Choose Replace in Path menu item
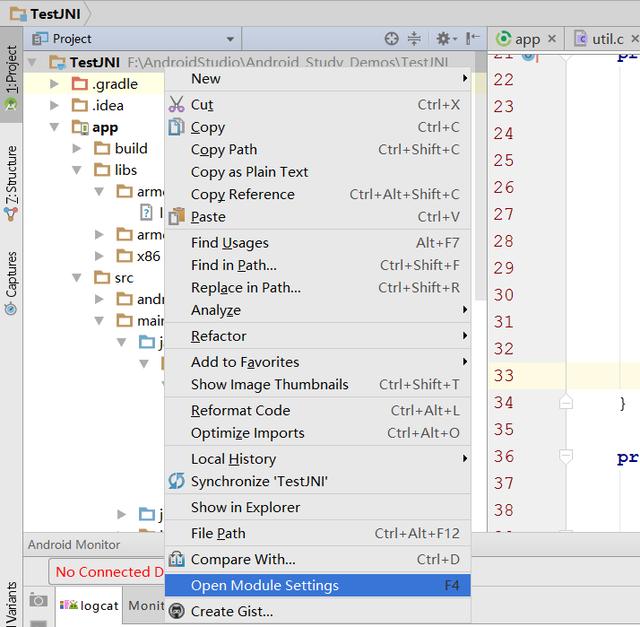Screen dimensions: 640x627 point(318,287)
